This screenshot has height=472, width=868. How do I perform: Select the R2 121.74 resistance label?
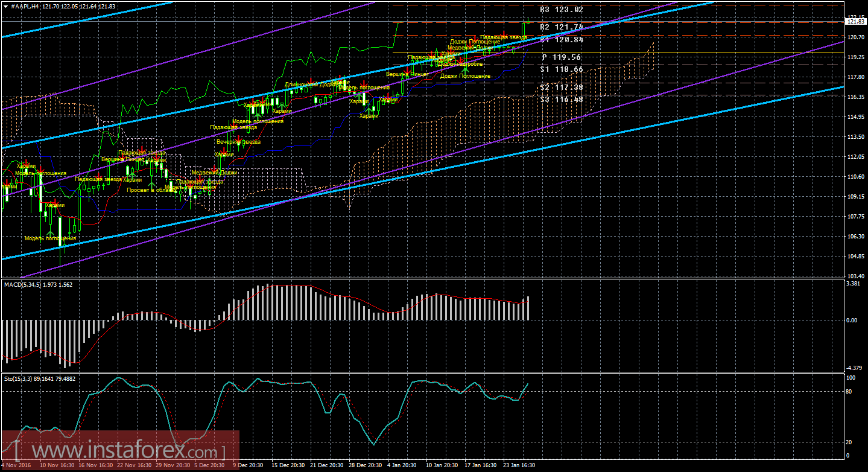point(562,27)
